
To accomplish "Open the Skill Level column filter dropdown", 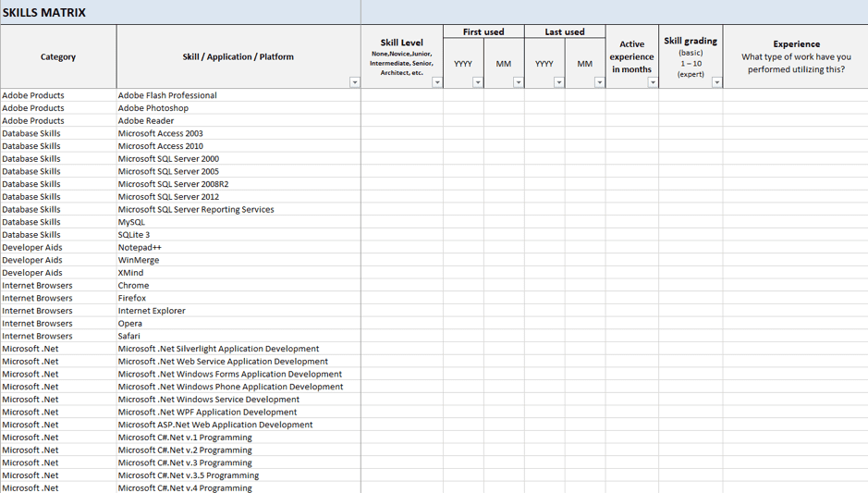I will 436,82.
